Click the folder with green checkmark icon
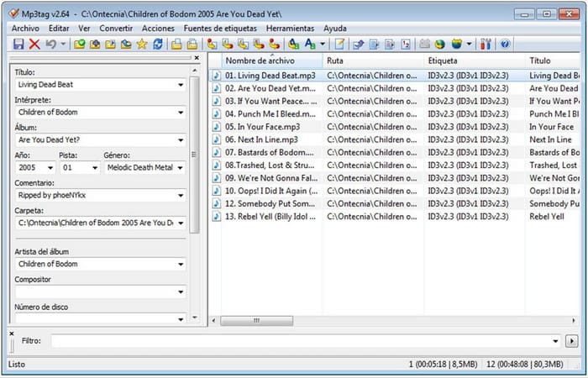This screenshot has height=378, width=588. click(79, 45)
